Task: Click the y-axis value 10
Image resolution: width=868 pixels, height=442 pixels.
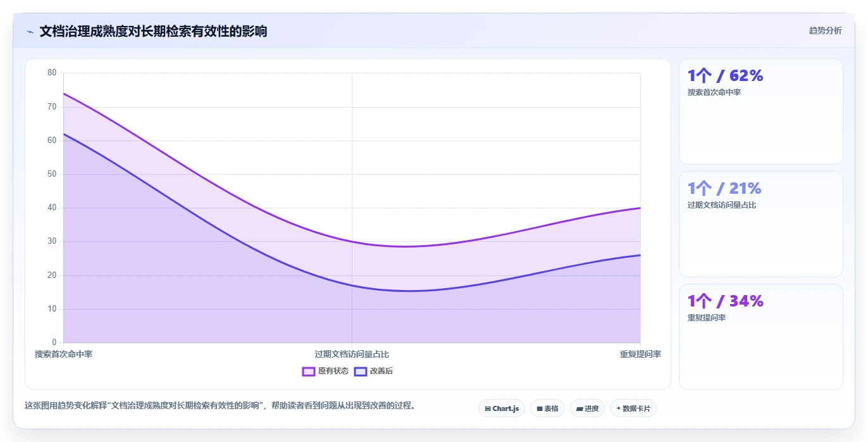Action: click(x=52, y=309)
